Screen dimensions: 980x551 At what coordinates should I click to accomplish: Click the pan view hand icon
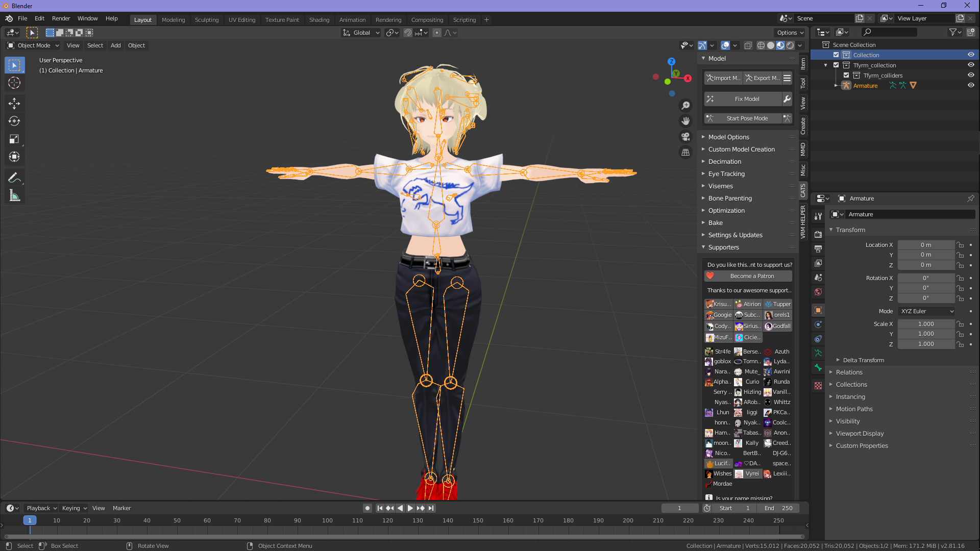[685, 121]
